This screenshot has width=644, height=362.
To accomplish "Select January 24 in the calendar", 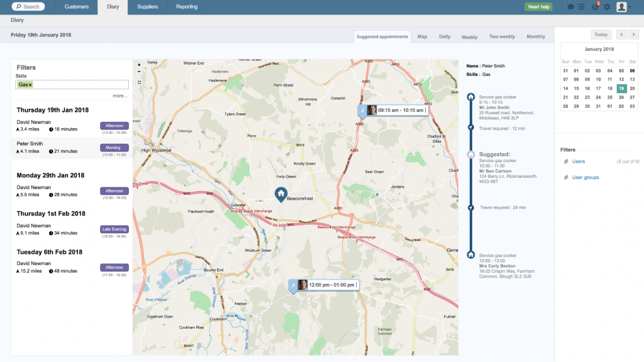I will pyautogui.click(x=599, y=97).
